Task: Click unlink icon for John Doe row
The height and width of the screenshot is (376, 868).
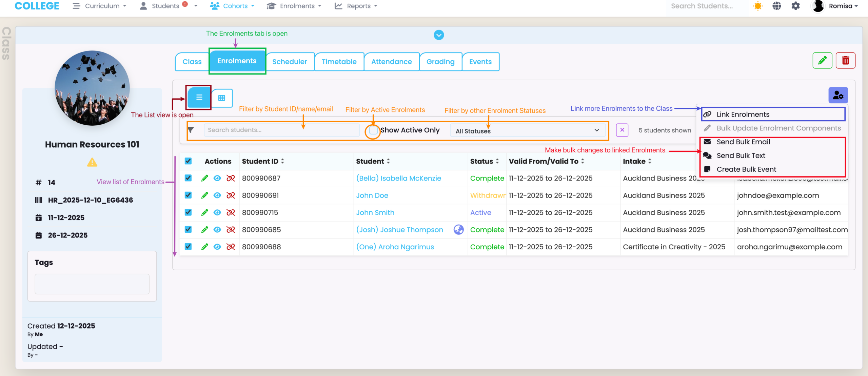Action: 231,195
